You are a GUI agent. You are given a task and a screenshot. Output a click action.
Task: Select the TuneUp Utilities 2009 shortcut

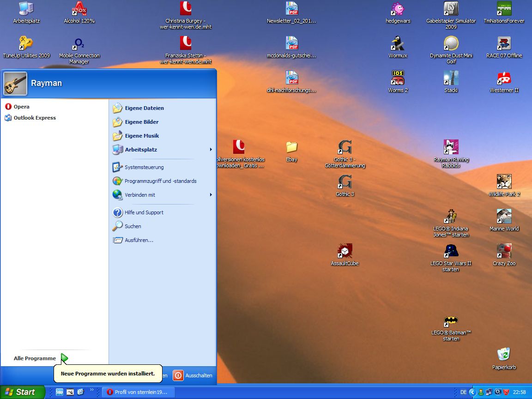pos(26,48)
